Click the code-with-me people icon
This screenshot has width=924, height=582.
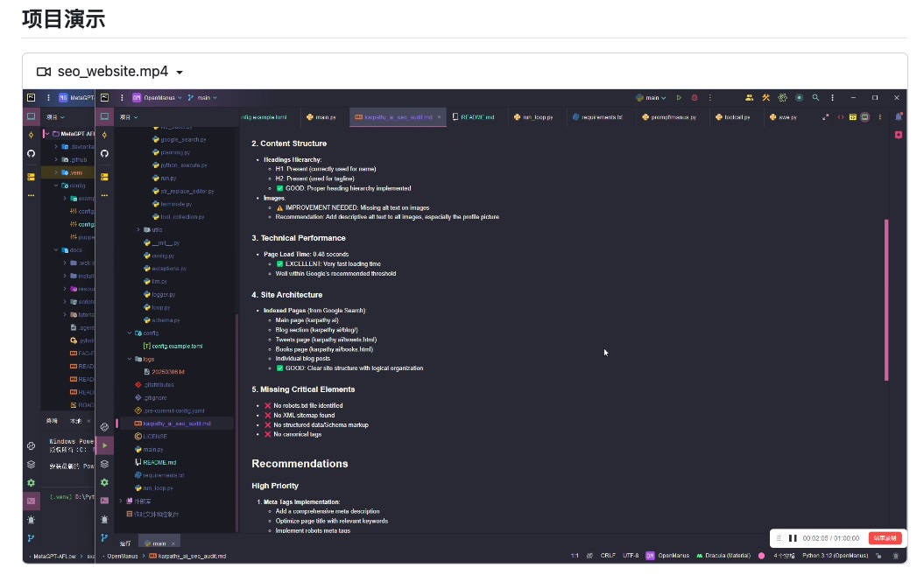749,98
